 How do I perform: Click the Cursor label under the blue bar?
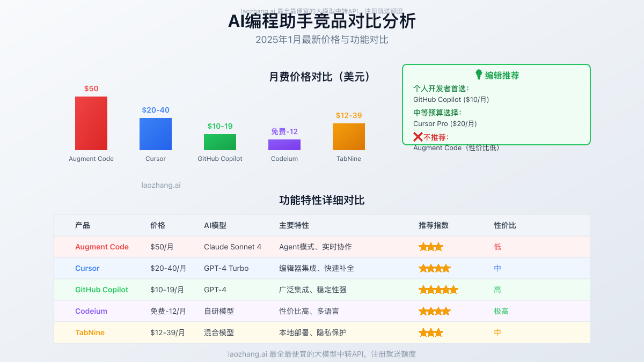click(156, 159)
